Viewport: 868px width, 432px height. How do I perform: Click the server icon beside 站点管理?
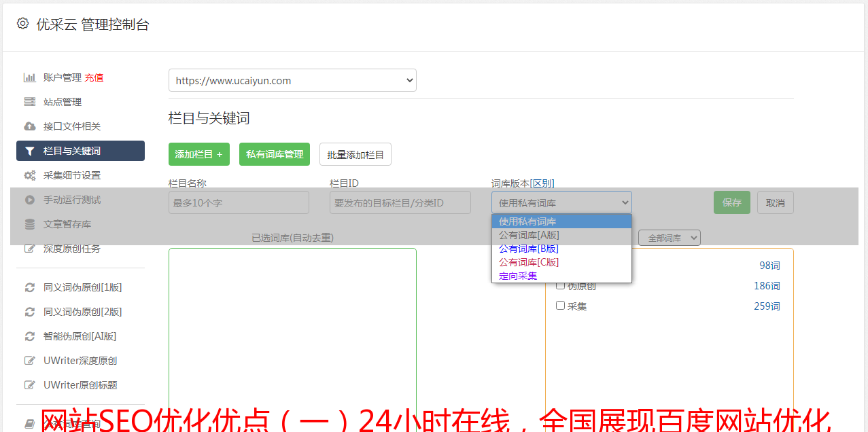(30, 102)
